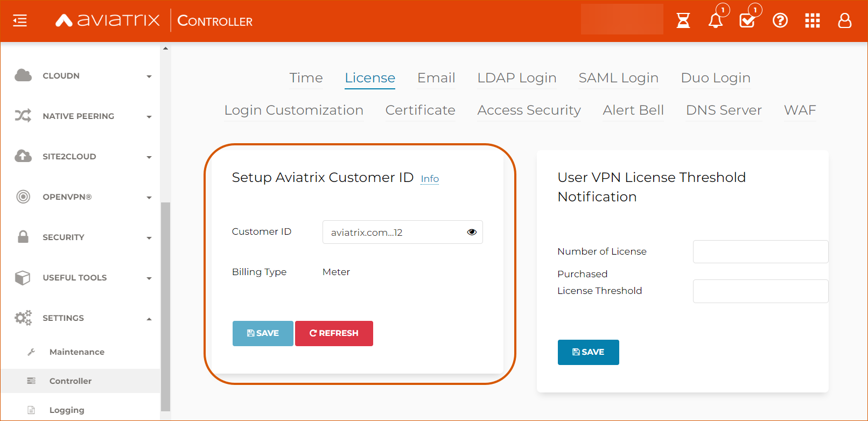Screen dimensions: 868x421
Task: Open the Email tab
Action: point(436,78)
